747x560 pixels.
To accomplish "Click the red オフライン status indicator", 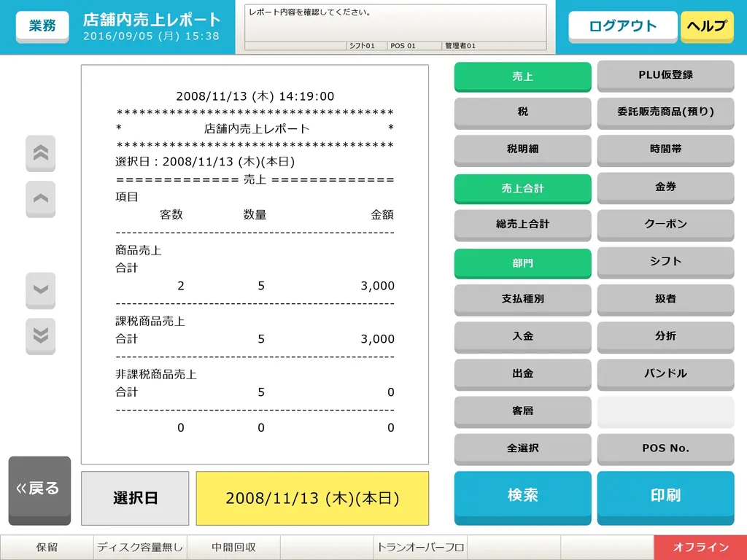I will pyautogui.click(x=700, y=548).
